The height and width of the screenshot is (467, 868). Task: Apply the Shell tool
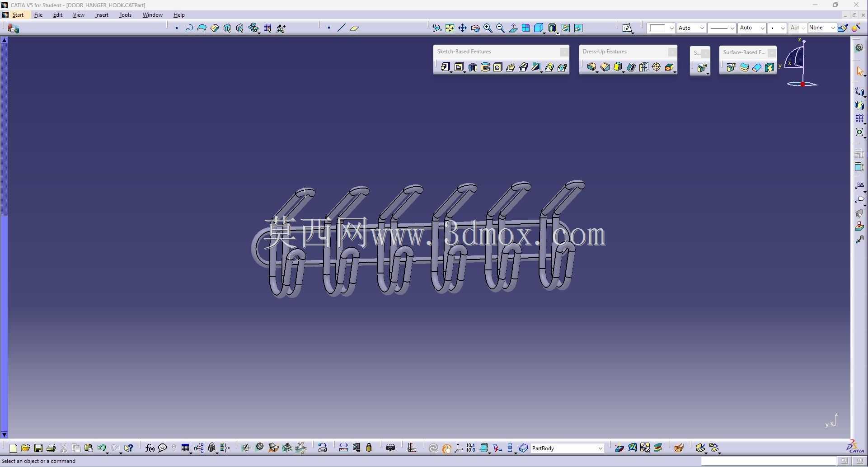[631, 67]
